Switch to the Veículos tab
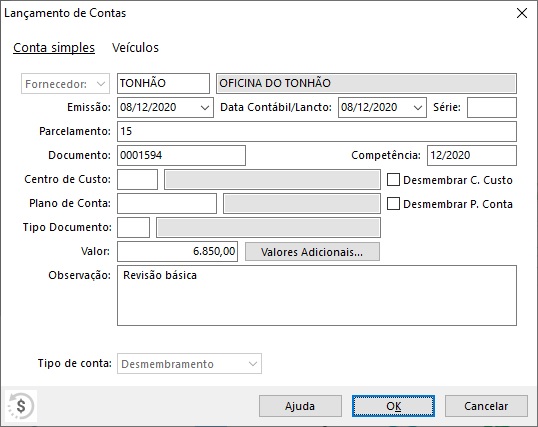Viewport: 538px width, 427px height. (x=135, y=47)
